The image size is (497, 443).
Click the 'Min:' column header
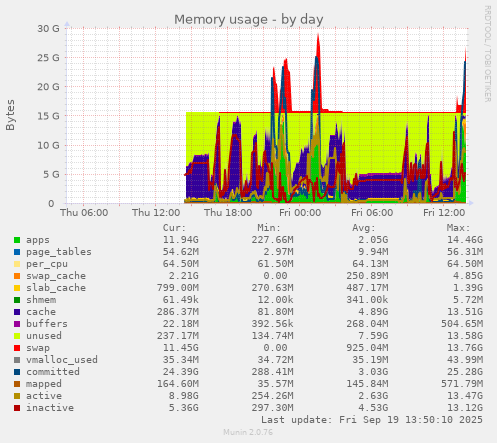point(269,228)
